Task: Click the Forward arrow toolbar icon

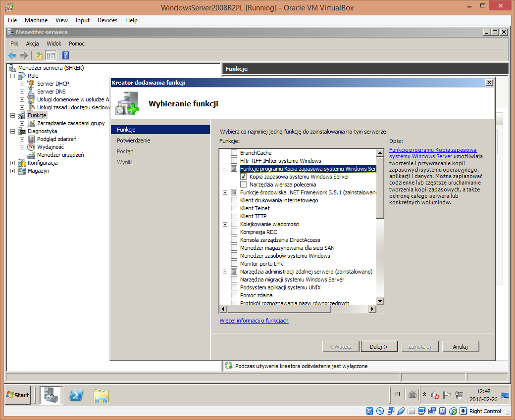Action: (24, 55)
